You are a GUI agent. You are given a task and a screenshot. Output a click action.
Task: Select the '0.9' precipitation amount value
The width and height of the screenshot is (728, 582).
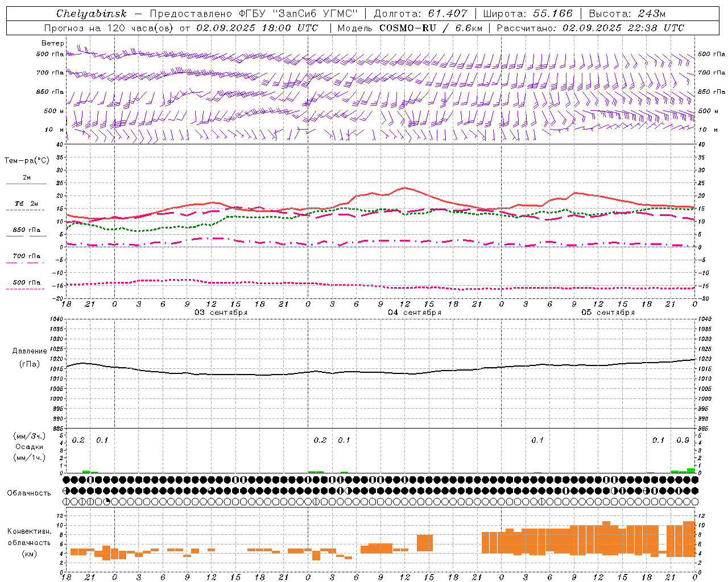click(683, 440)
